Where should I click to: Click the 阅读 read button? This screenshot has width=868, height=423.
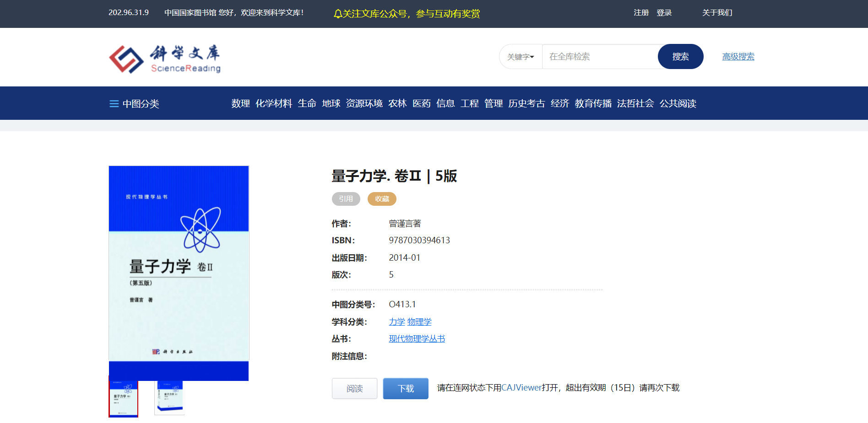click(354, 388)
